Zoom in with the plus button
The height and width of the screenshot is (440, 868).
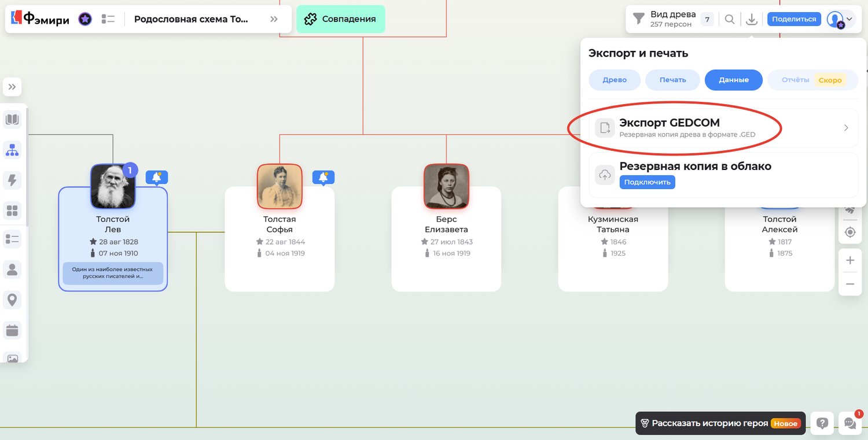[850, 260]
